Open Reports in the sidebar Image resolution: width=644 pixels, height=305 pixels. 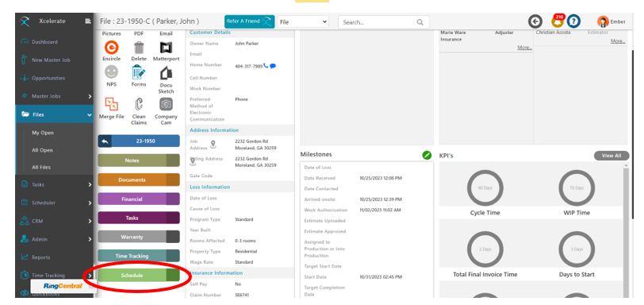(x=41, y=257)
